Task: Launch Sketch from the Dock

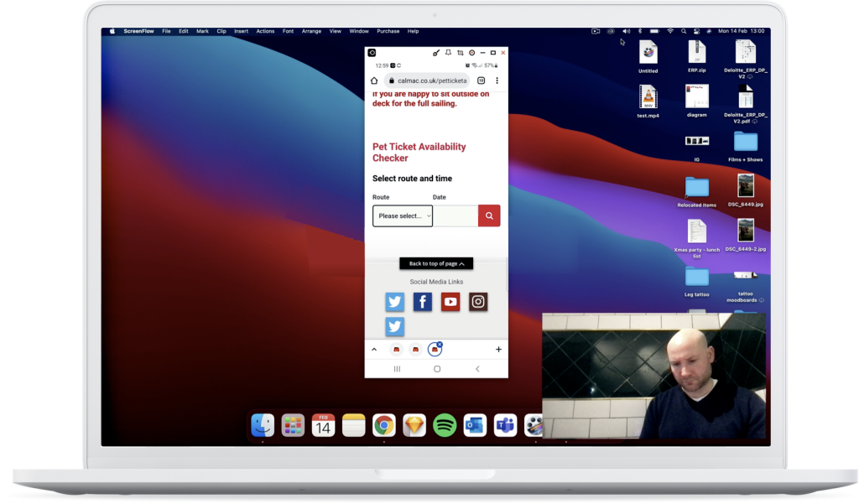Action: (x=414, y=425)
